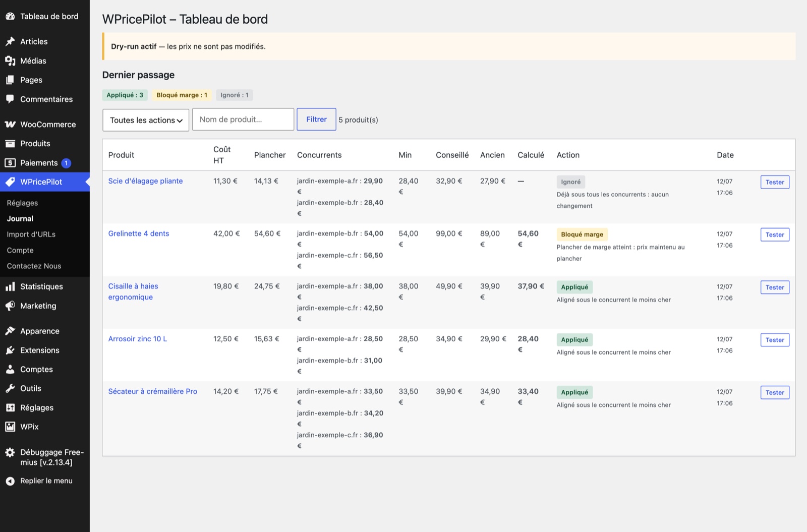Click Tester for Sécateur à crémaillère Pro

coord(775,392)
